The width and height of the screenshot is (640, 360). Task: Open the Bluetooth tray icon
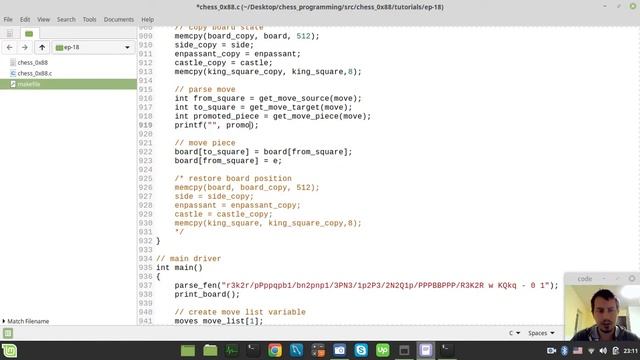coord(564,351)
